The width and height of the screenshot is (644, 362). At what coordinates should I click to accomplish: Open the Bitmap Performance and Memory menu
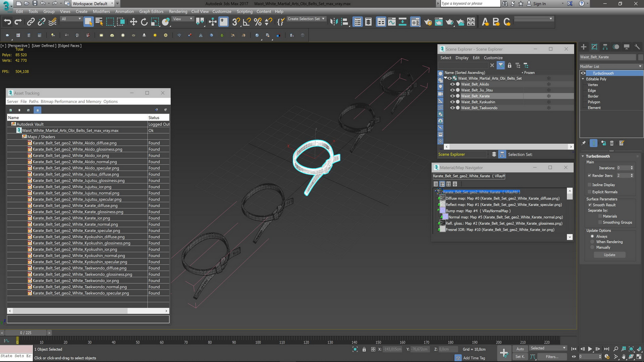tap(71, 102)
